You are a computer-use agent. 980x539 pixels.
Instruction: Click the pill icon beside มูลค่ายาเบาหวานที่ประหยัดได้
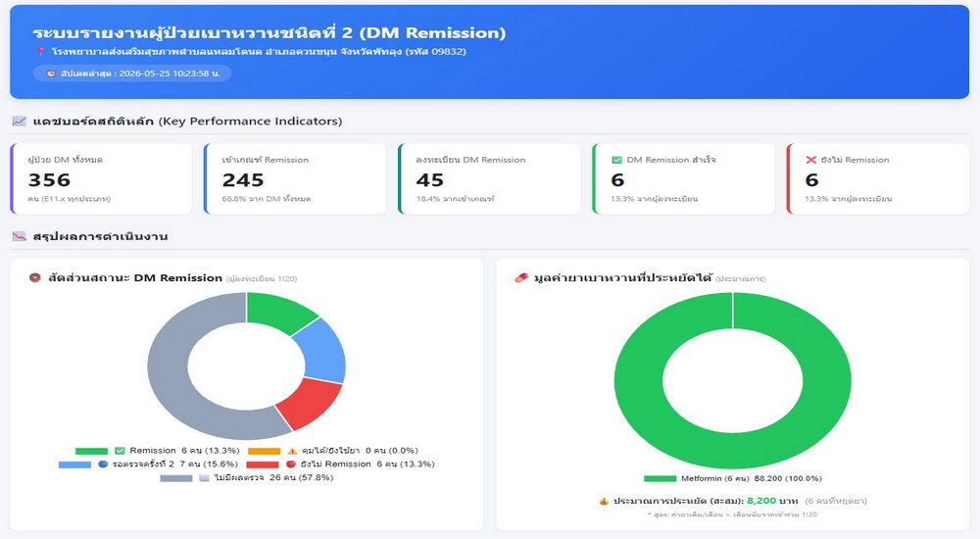521,277
